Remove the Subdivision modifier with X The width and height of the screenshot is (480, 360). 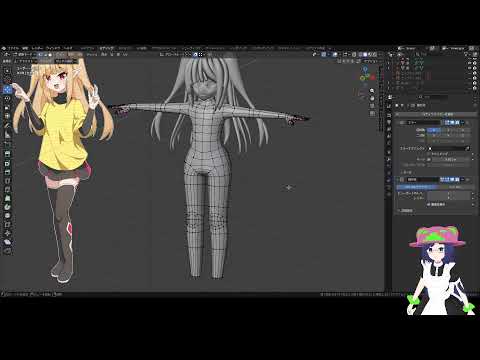[467, 180]
